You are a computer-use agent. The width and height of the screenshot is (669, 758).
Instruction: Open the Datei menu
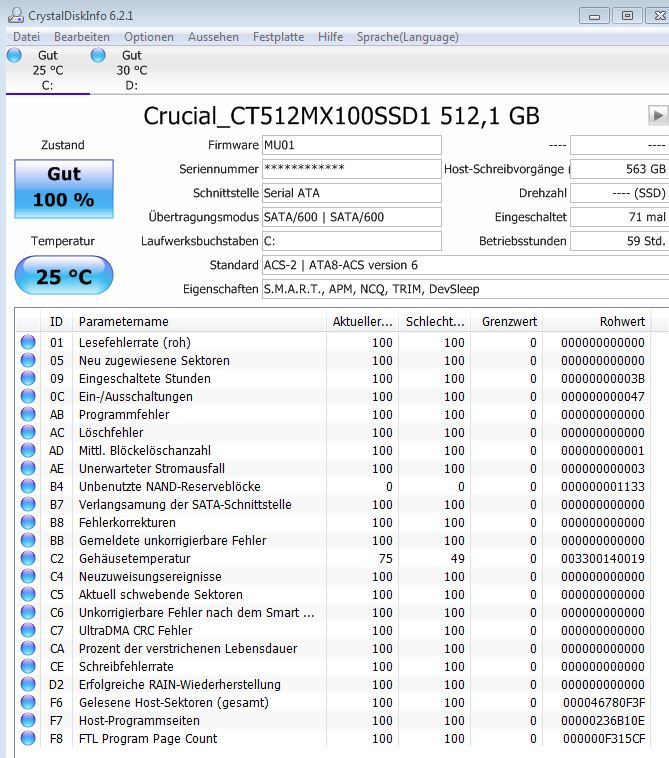26,37
